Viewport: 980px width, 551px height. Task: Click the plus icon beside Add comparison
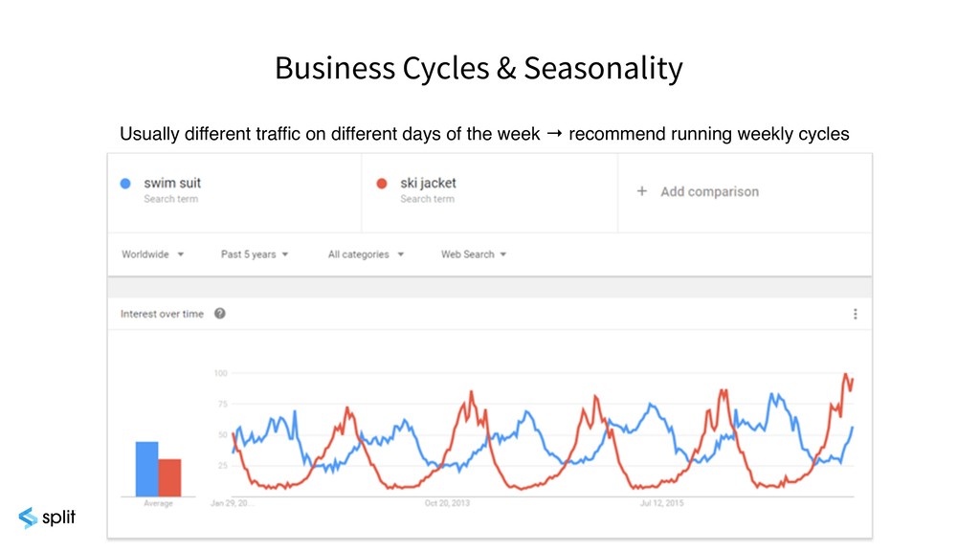click(642, 191)
